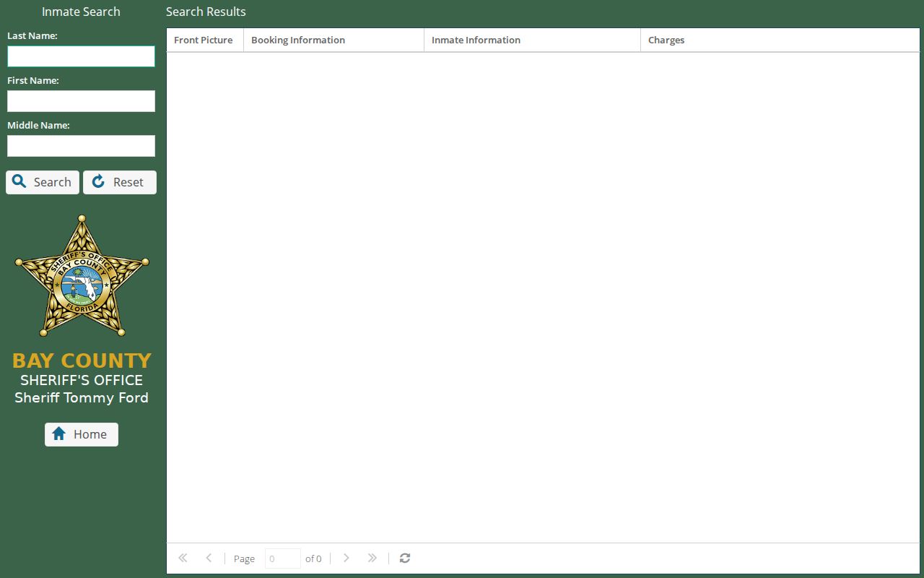Select Inmate Information column header

tap(532, 40)
